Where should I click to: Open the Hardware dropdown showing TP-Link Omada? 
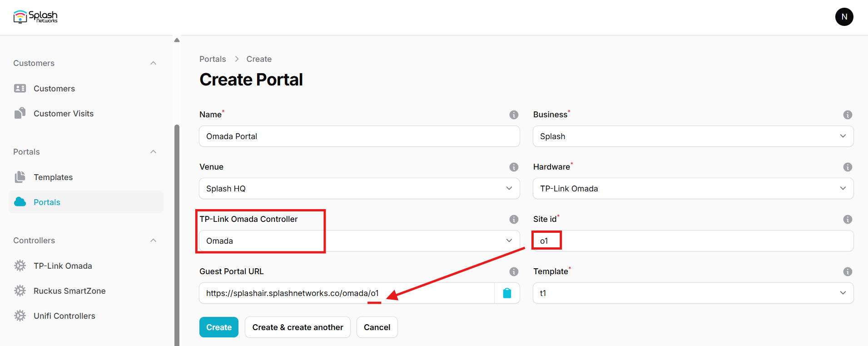tap(693, 189)
